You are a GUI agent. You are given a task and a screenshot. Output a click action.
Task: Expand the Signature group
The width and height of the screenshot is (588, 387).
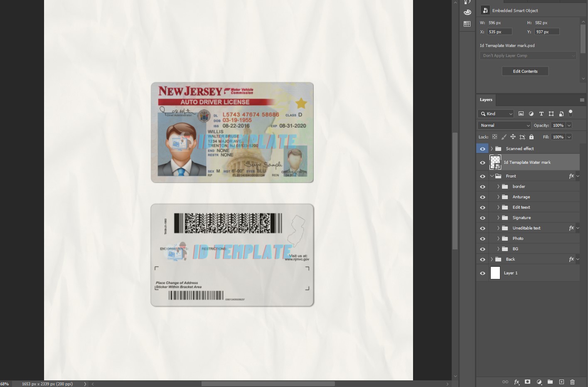pyautogui.click(x=498, y=217)
